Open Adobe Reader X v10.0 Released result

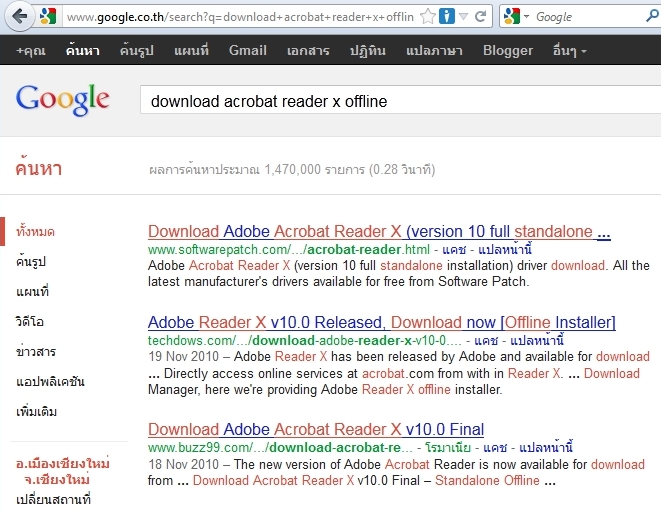(x=382, y=323)
